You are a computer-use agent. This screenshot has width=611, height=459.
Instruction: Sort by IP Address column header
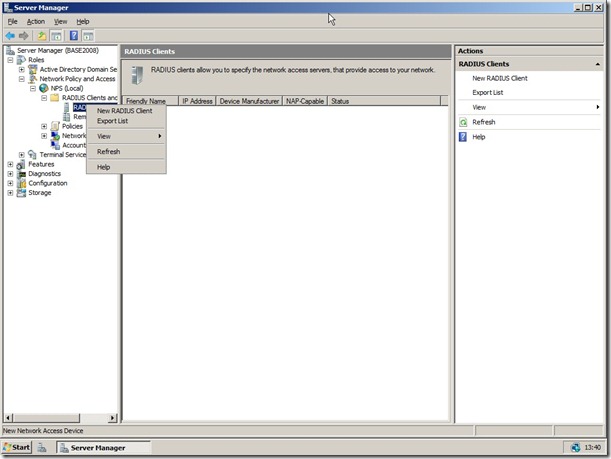197,101
